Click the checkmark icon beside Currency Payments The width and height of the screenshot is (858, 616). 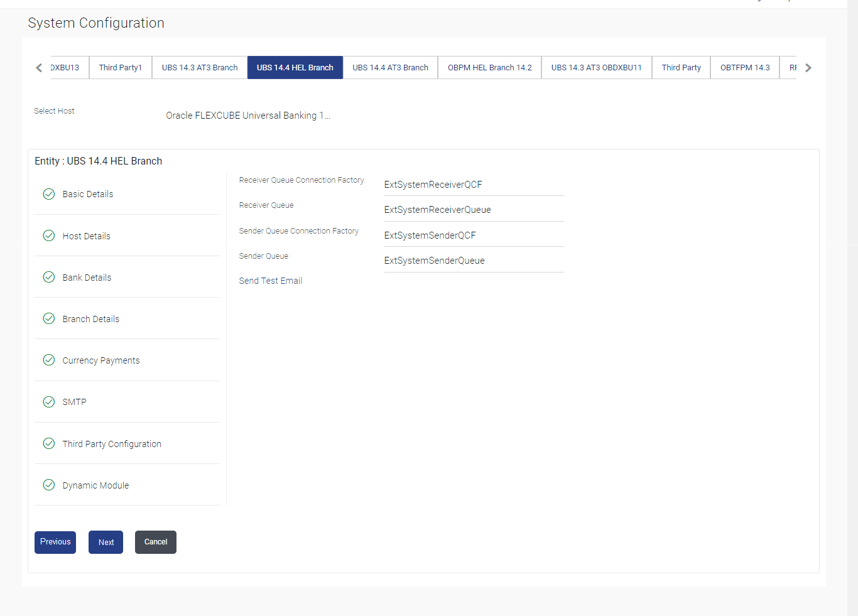click(49, 360)
